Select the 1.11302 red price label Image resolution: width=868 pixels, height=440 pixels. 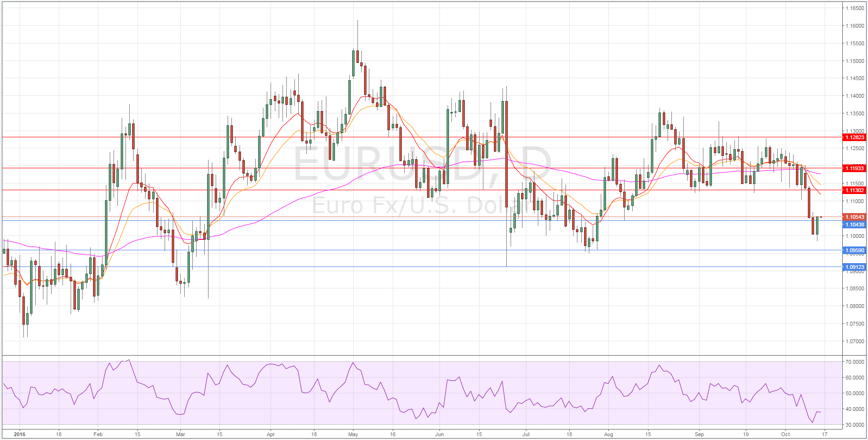tap(854, 190)
